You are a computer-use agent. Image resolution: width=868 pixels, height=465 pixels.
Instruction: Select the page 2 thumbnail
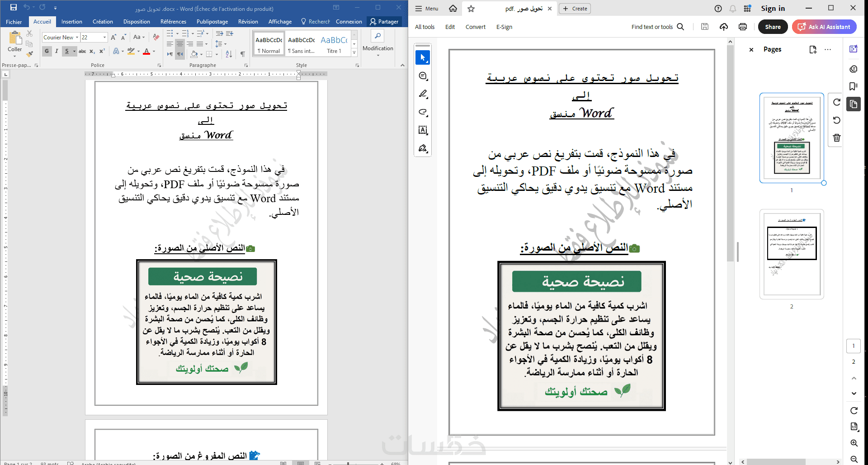point(792,254)
